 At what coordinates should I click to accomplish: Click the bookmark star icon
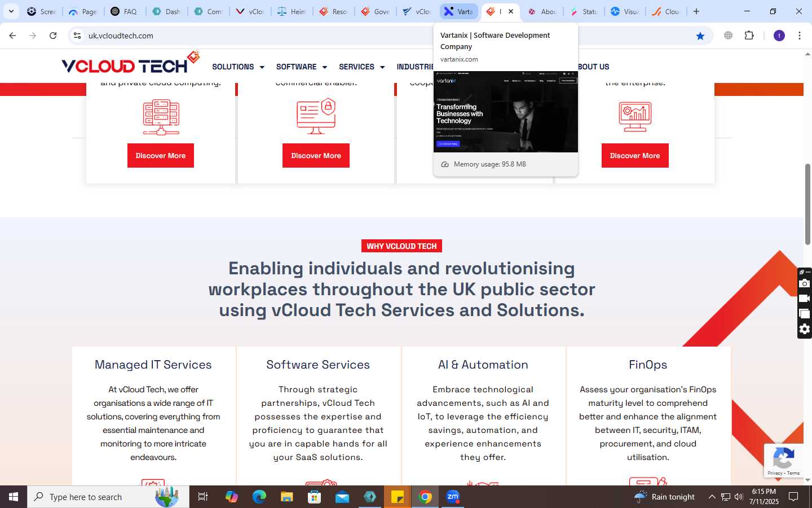point(700,36)
